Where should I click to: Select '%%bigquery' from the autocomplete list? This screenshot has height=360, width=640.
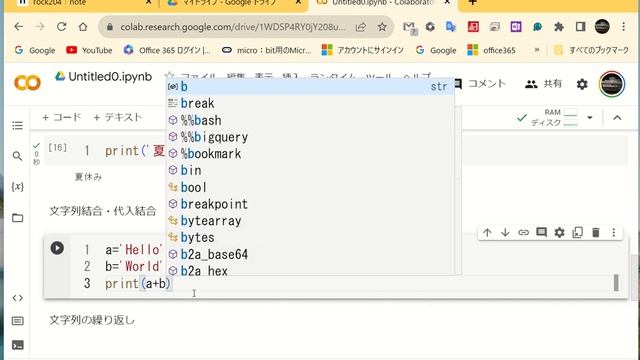(x=310, y=137)
